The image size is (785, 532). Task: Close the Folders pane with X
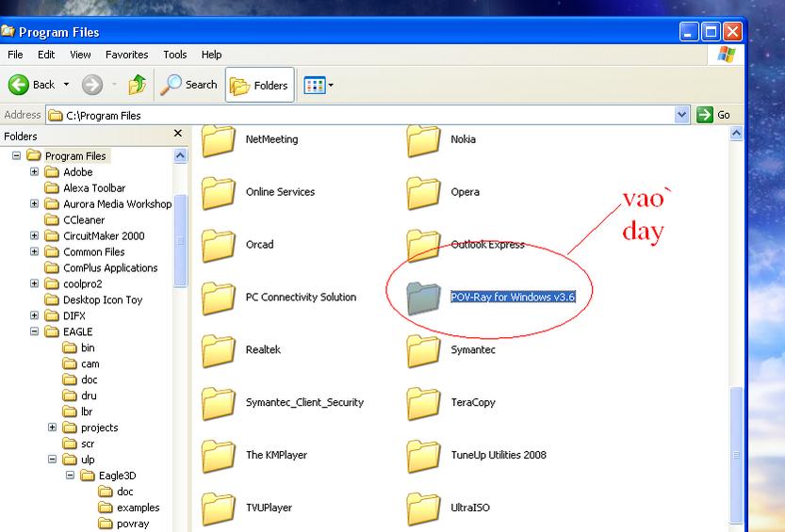click(x=178, y=134)
